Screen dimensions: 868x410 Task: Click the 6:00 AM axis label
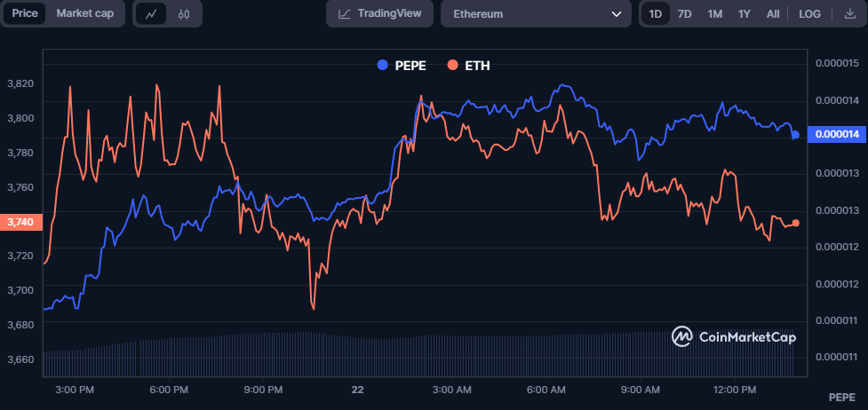click(546, 390)
